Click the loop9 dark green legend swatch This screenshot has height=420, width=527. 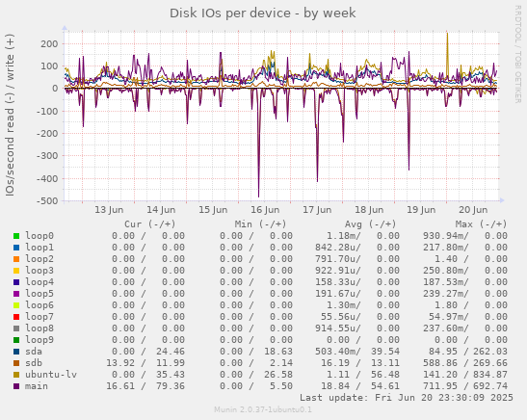click(16, 340)
